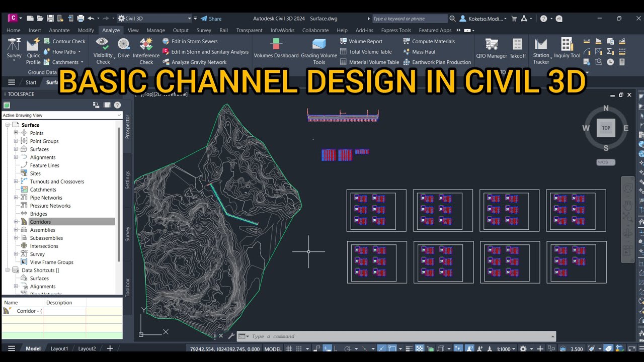Image resolution: width=644 pixels, height=362 pixels.
Task: Switch to the Home ribbon tab
Action: 14,30
